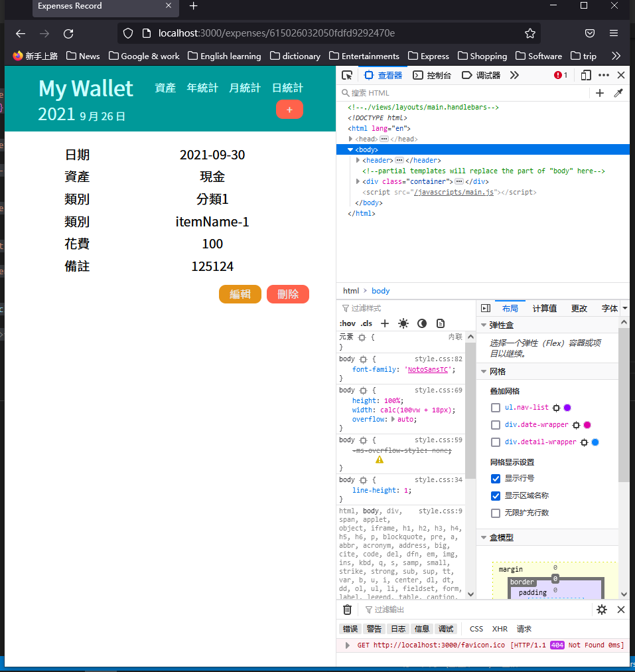Collapse the 网格 section

click(483, 372)
